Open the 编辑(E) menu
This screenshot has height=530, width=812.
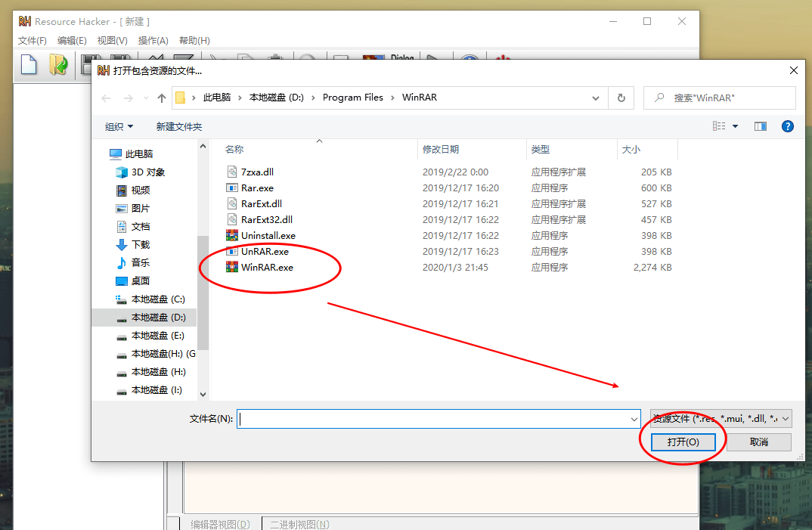(x=72, y=40)
